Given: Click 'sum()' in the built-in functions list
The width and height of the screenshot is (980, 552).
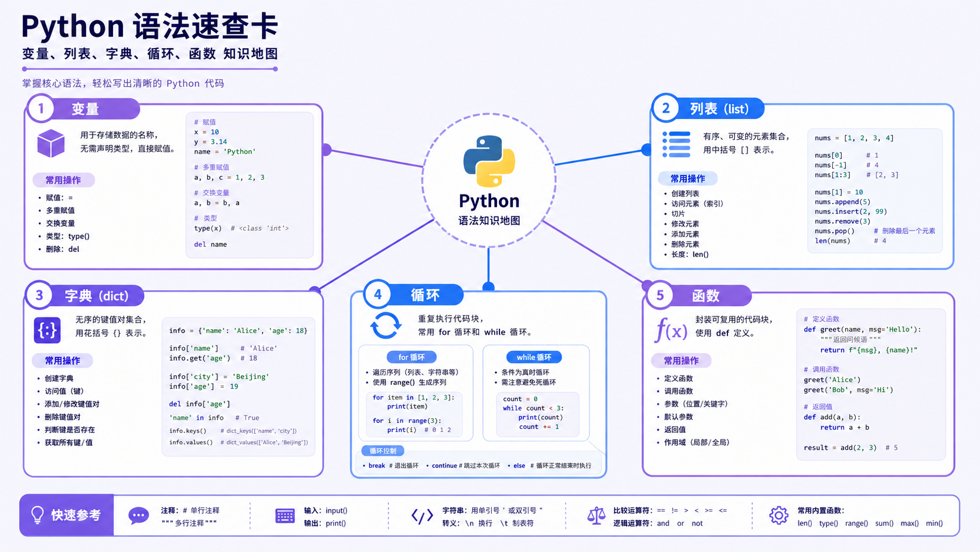Looking at the screenshot, I should pyautogui.click(x=884, y=523).
